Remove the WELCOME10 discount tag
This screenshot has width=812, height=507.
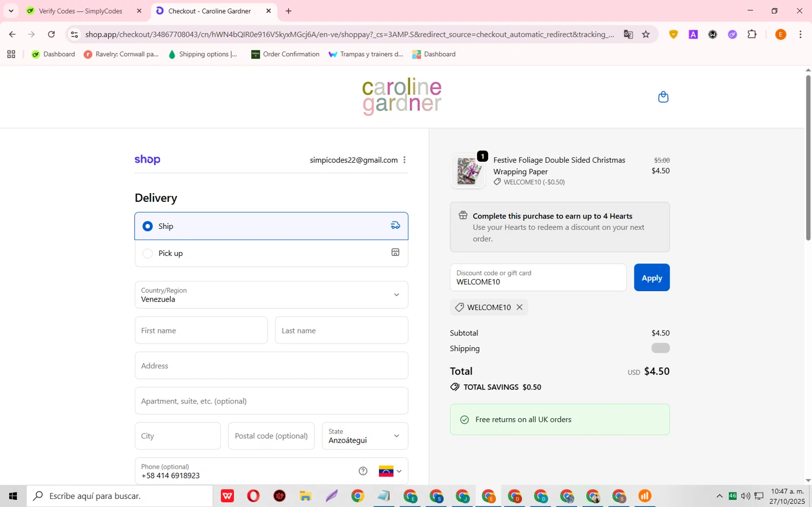click(519, 307)
